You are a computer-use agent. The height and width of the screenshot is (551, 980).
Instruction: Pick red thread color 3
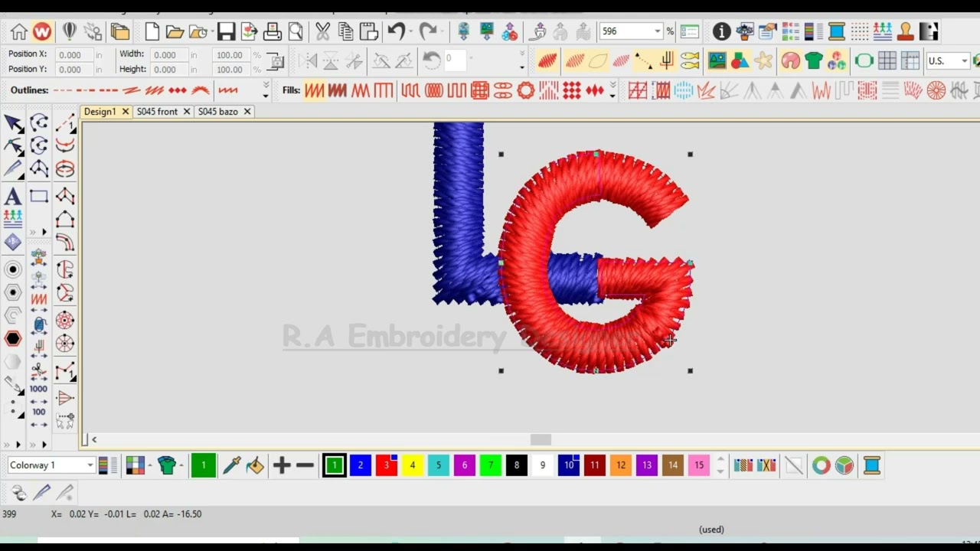(387, 465)
